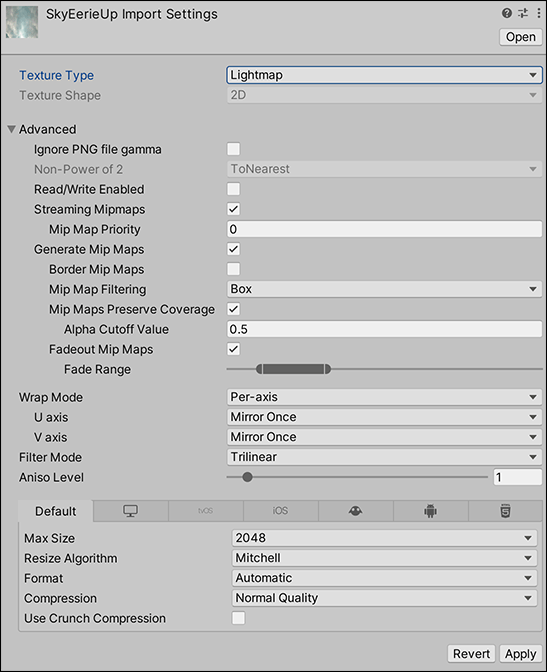Click the Fade Range right handle

click(x=328, y=369)
